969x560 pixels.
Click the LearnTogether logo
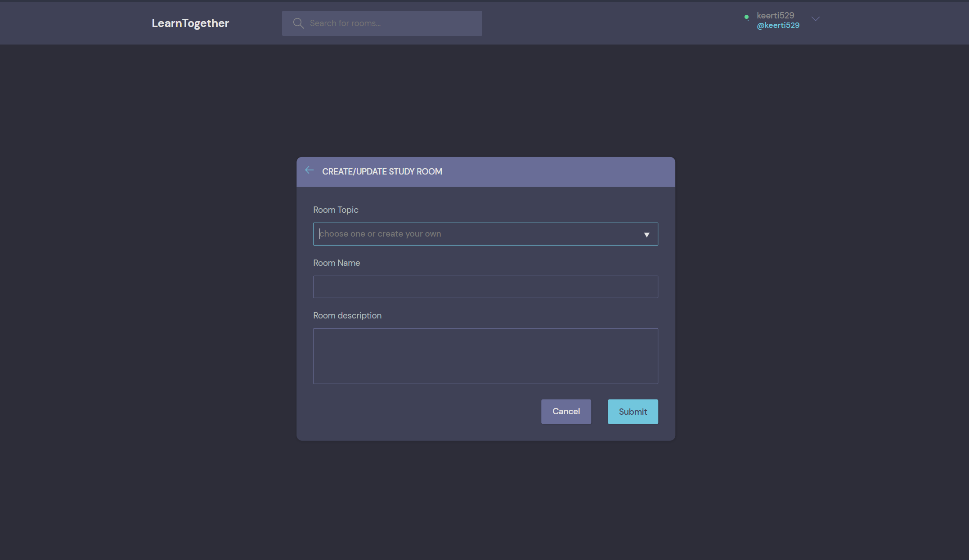[190, 23]
